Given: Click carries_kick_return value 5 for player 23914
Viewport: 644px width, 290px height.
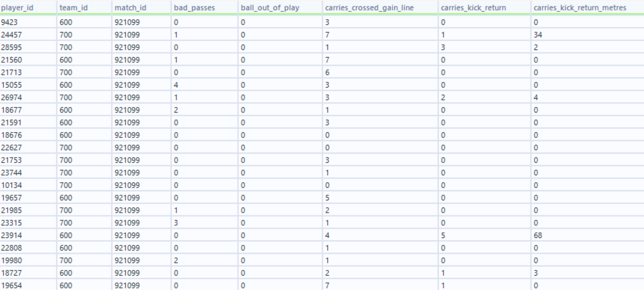Looking at the screenshot, I should pos(484,235).
